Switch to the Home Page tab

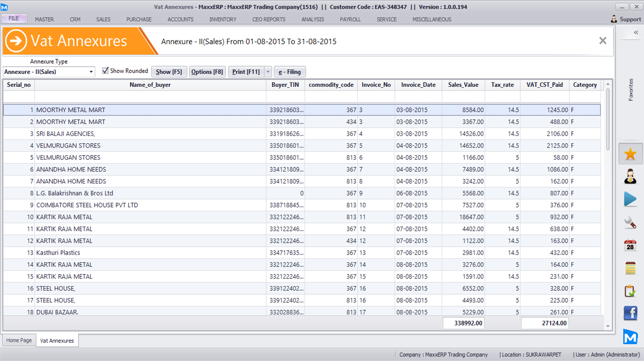pos(19,340)
